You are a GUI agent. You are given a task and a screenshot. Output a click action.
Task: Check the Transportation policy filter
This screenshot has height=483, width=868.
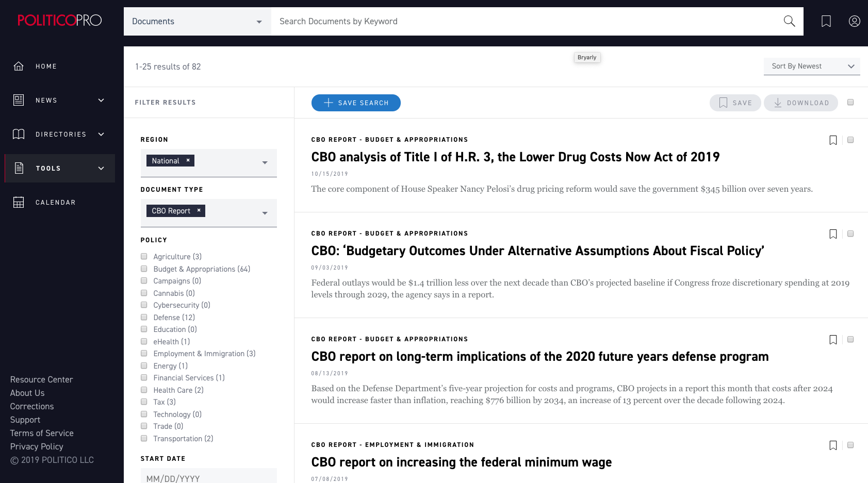(x=144, y=438)
